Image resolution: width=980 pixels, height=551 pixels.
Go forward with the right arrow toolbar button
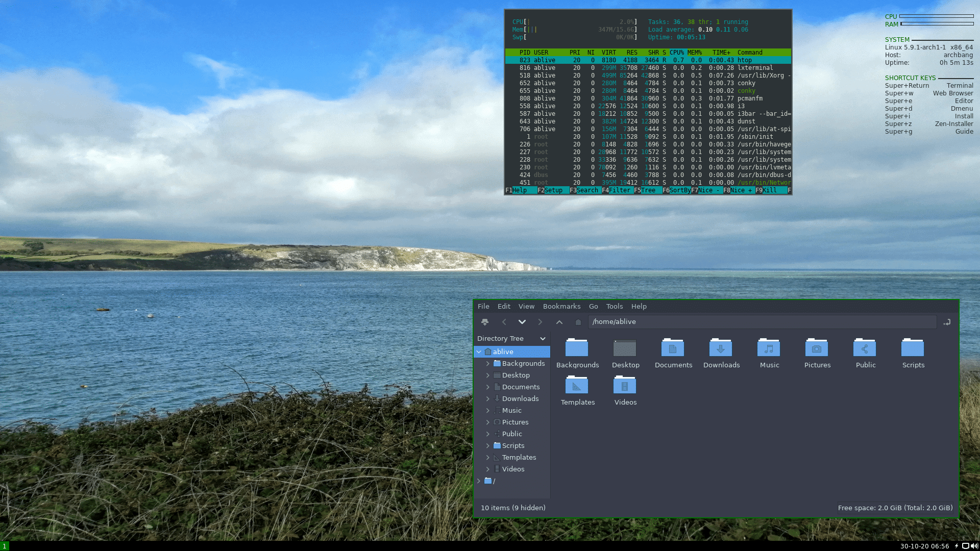point(540,322)
